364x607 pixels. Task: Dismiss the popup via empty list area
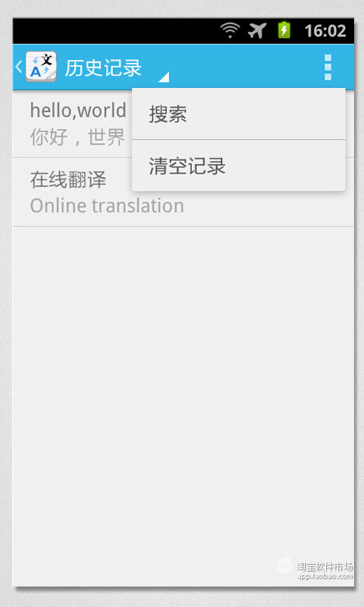pos(183,387)
